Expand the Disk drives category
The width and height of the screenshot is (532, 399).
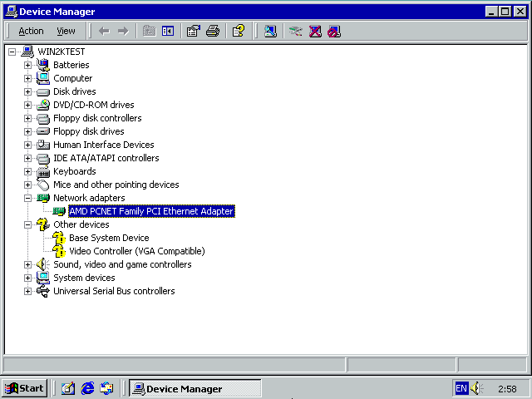(27, 91)
